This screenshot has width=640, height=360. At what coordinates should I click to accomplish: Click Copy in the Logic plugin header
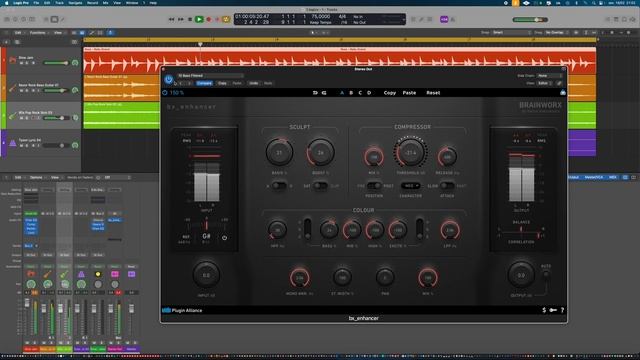point(222,83)
